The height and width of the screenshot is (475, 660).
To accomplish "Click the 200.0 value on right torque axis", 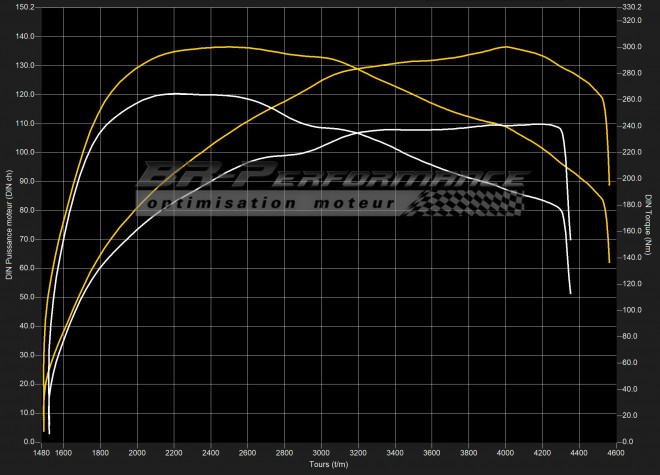I will (x=633, y=179).
